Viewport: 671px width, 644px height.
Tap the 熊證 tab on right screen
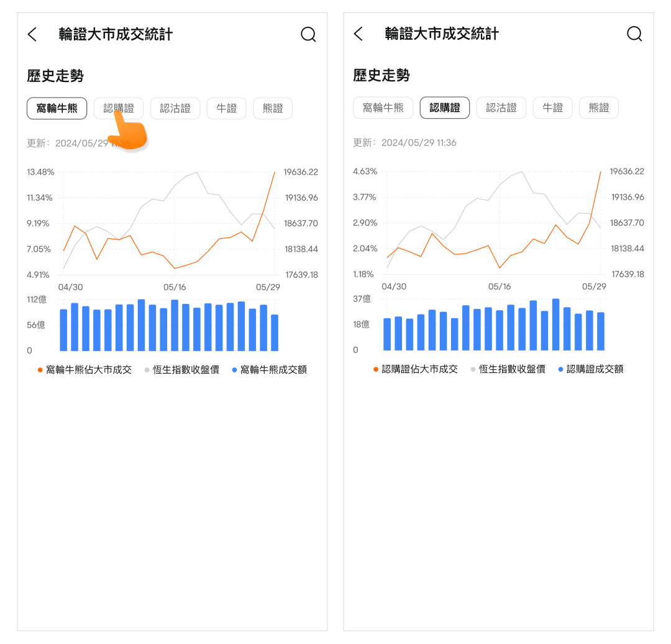599,108
